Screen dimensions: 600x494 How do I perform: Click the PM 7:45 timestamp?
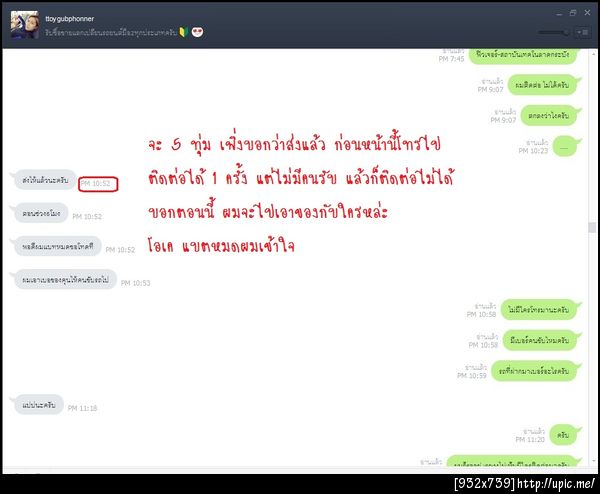click(x=451, y=59)
